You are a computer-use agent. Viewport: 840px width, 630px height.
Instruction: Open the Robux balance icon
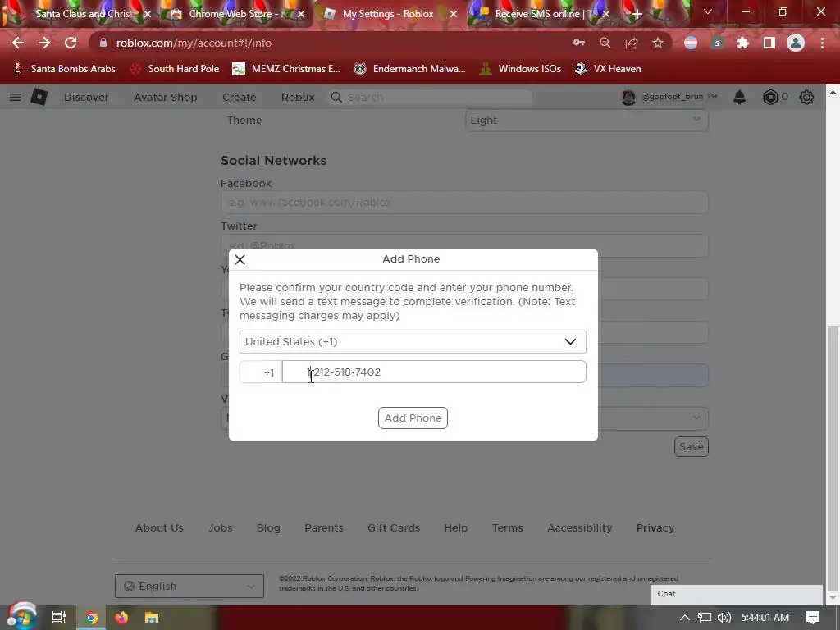pyautogui.click(x=769, y=97)
